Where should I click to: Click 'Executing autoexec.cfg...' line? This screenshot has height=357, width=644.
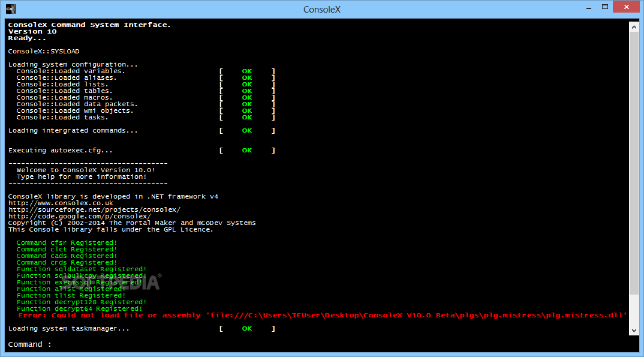[61, 151]
